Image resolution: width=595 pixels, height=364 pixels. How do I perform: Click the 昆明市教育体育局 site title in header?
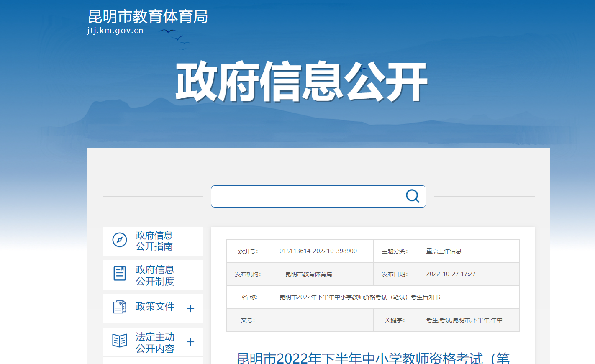pyautogui.click(x=148, y=17)
